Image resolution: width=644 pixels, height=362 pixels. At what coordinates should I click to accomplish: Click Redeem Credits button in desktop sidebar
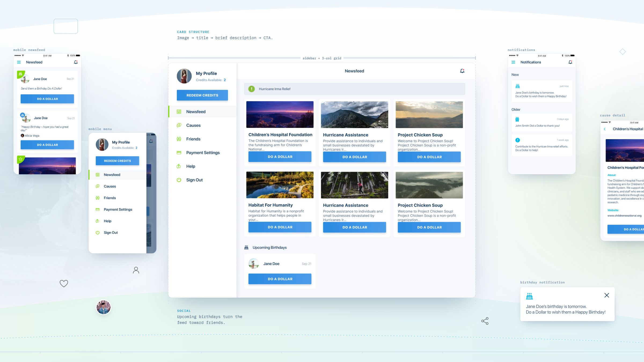[202, 95]
